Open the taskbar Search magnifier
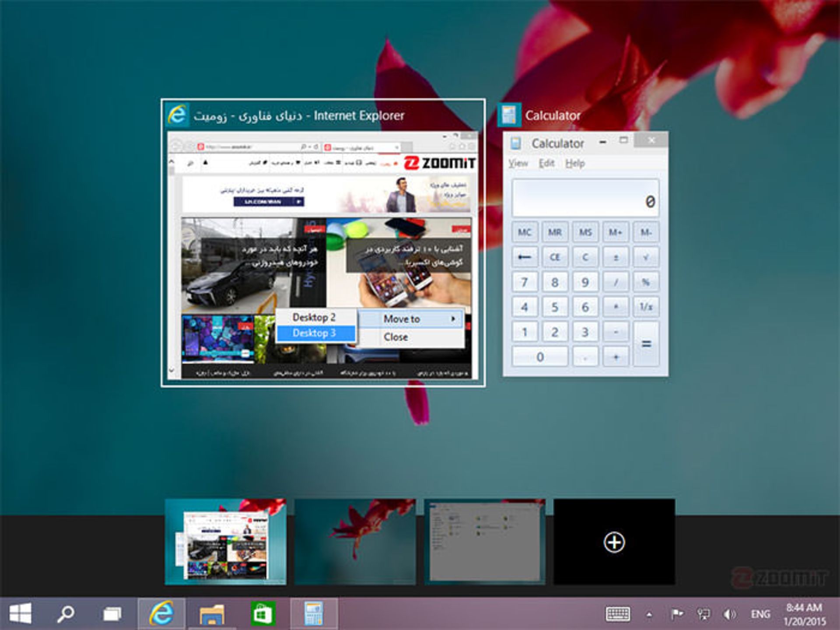This screenshot has height=630, width=840. (66, 614)
